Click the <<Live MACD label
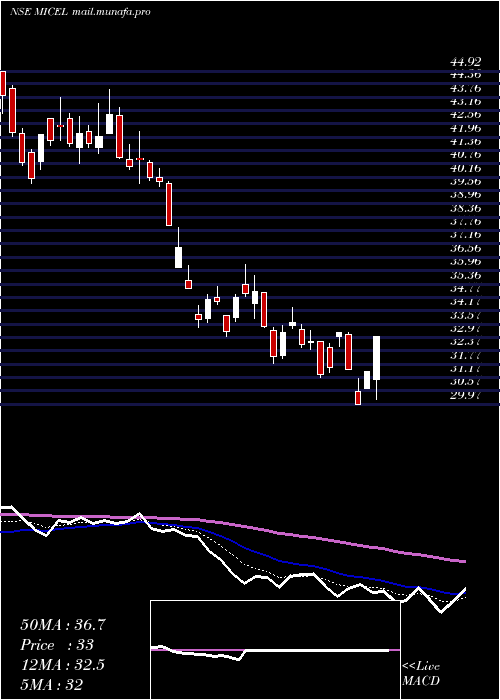This screenshot has width=500, height=700. point(421,673)
